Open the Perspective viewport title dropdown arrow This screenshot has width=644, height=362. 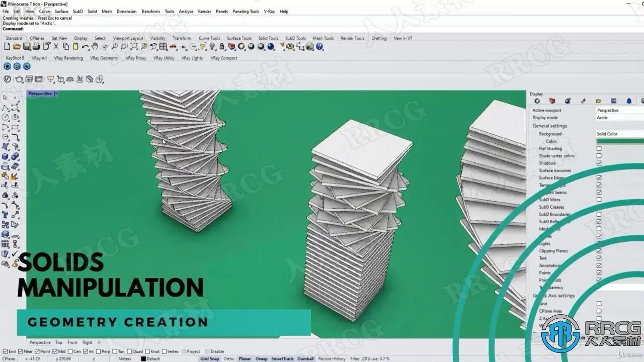56,94
